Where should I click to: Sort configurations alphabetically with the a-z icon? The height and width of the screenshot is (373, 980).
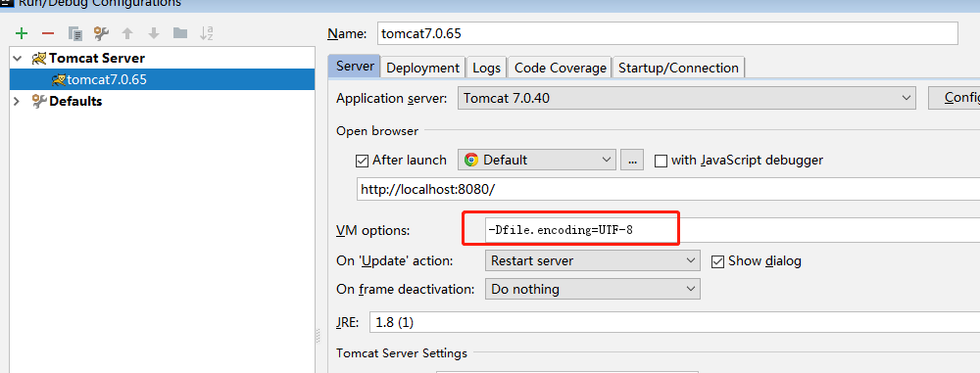[x=207, y=33]
